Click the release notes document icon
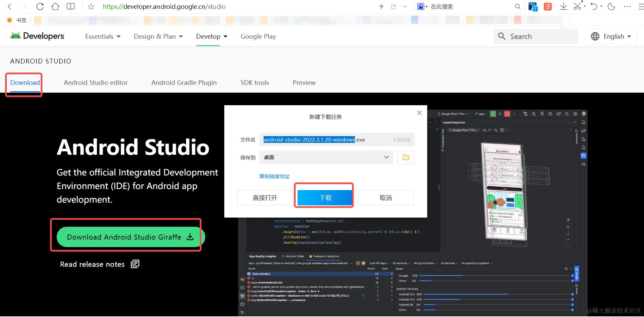 135,264
